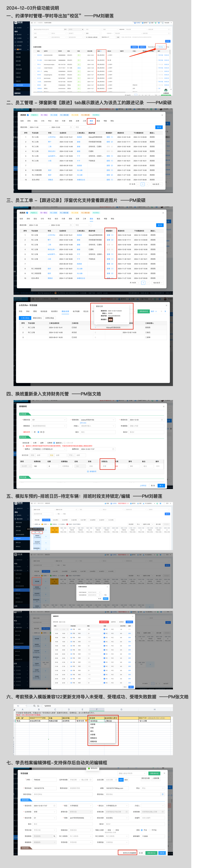The width and height of the screenshot is (197, 868).
Task: Open the 对接人 dropdown
Action: [98, 426]
